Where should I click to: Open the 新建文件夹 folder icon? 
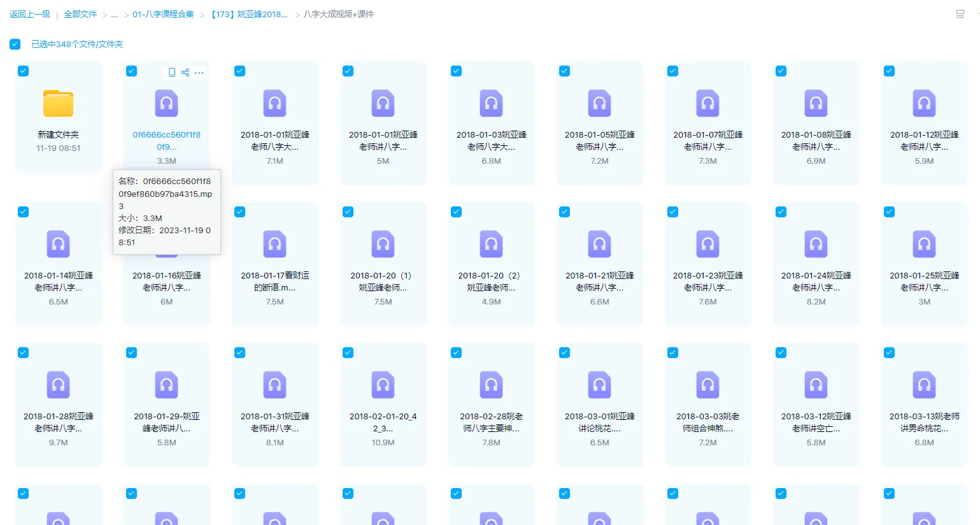(58, 103)
